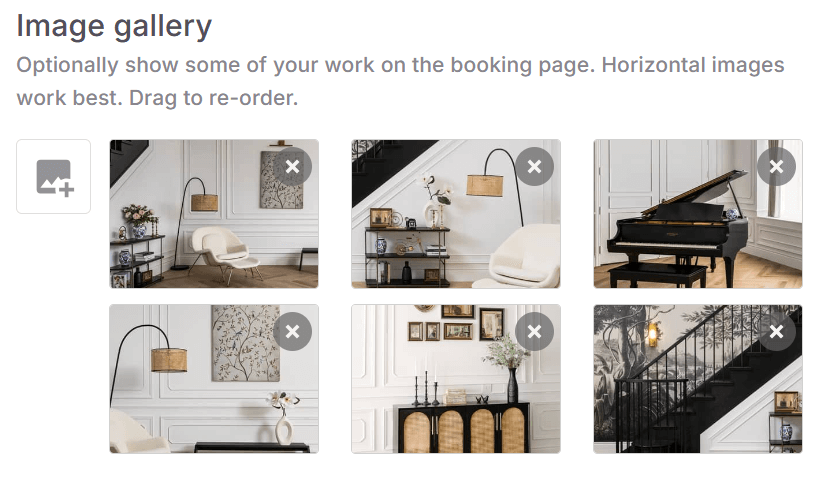
Task: Select the shelf under staircase thumbnail
Action: coord(456,214)
